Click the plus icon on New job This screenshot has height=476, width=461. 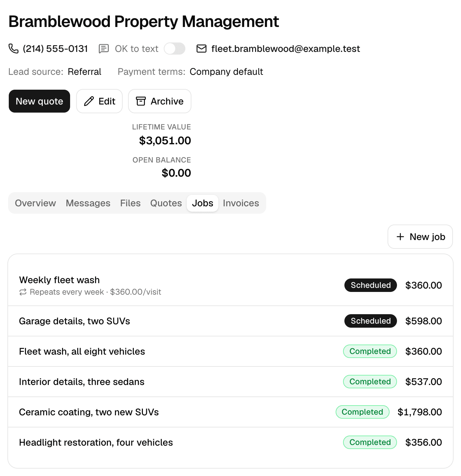point(400,237)
